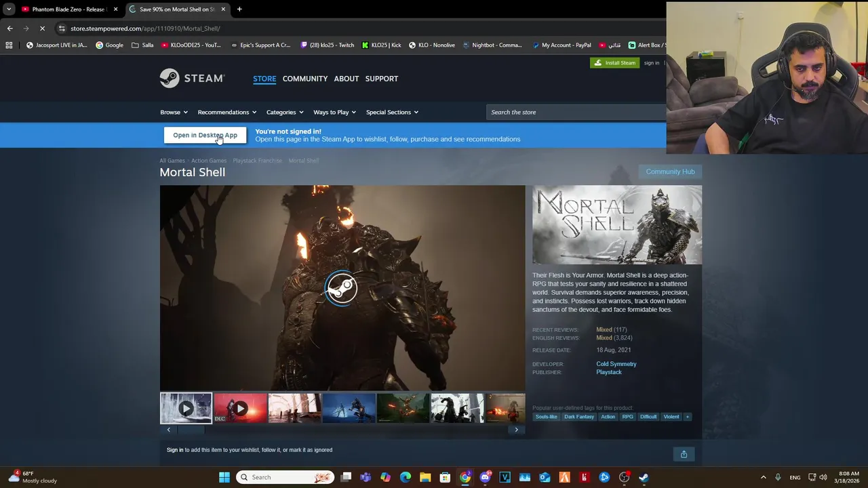Click the Souls-like tag

coord(546,417)
